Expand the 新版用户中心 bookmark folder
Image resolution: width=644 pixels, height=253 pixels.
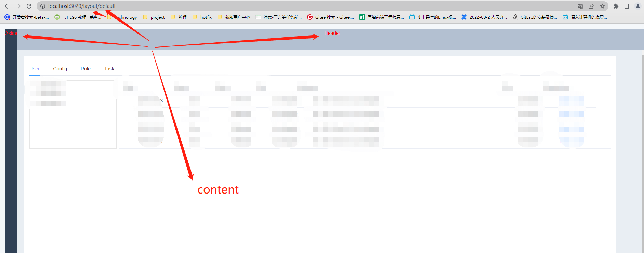coord(234,17)
